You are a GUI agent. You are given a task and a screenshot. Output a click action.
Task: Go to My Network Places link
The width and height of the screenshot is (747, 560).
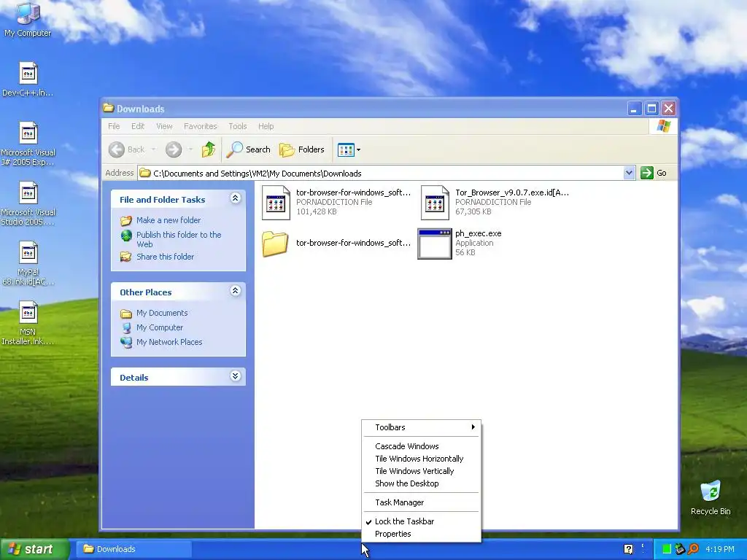169,342
